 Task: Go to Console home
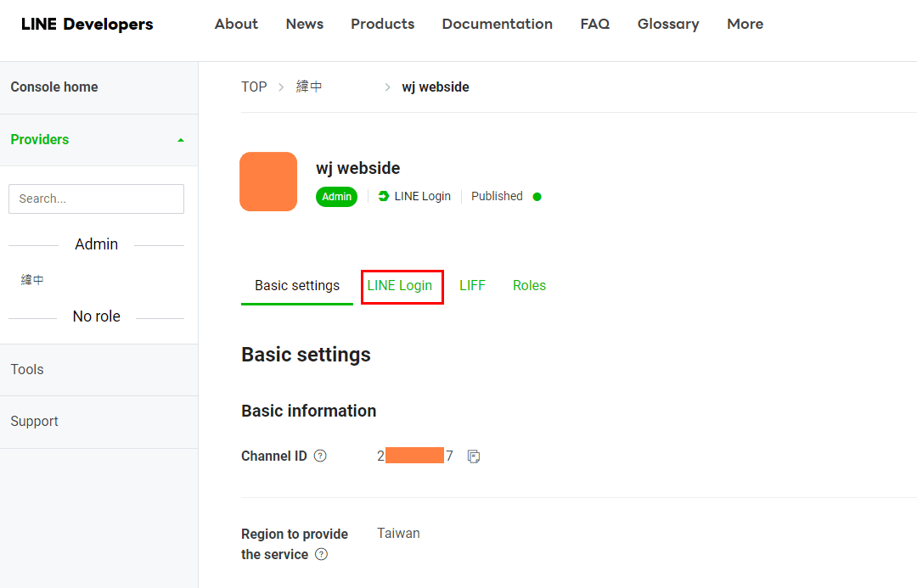(x=54, y=87)
